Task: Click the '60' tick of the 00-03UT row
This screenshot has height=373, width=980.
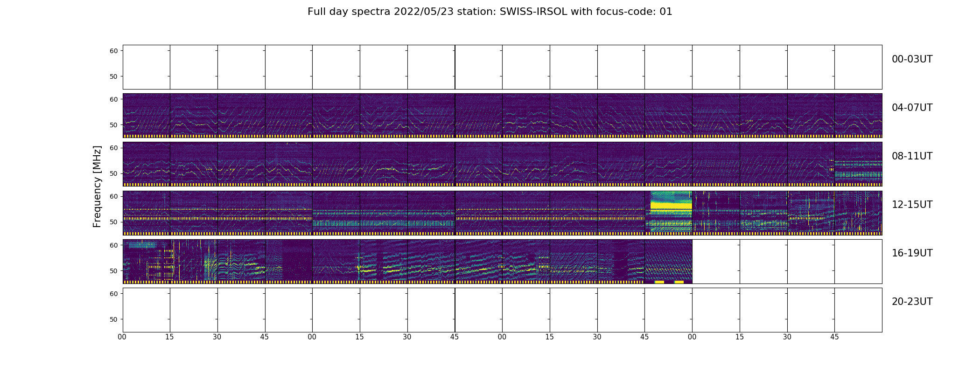Action: click(114, 51)
